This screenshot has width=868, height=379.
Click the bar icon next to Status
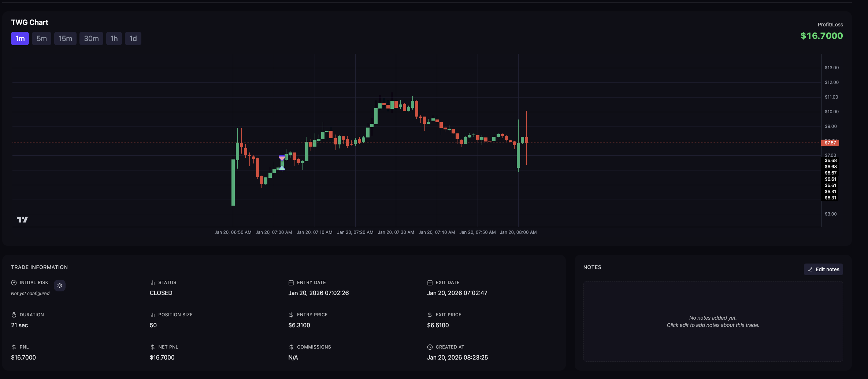(x=152, y=283)
